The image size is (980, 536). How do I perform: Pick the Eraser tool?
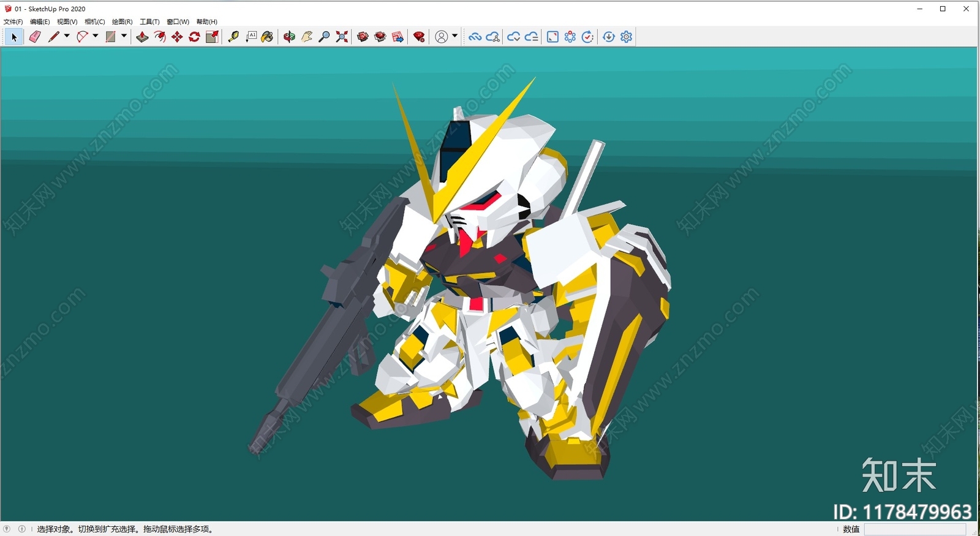[35, 37]
